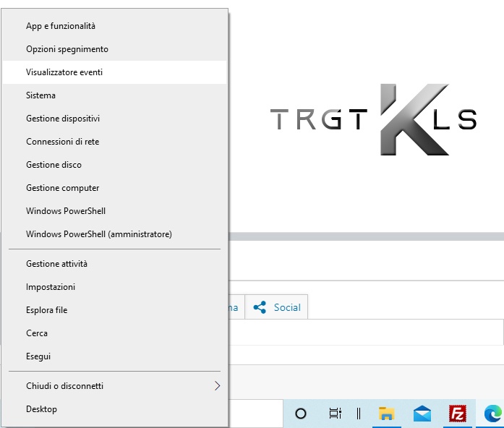The image size is (504, 428).
Task: Click the TRGT KLS logo
Action: pyautogui.click(x=373, y=119)
